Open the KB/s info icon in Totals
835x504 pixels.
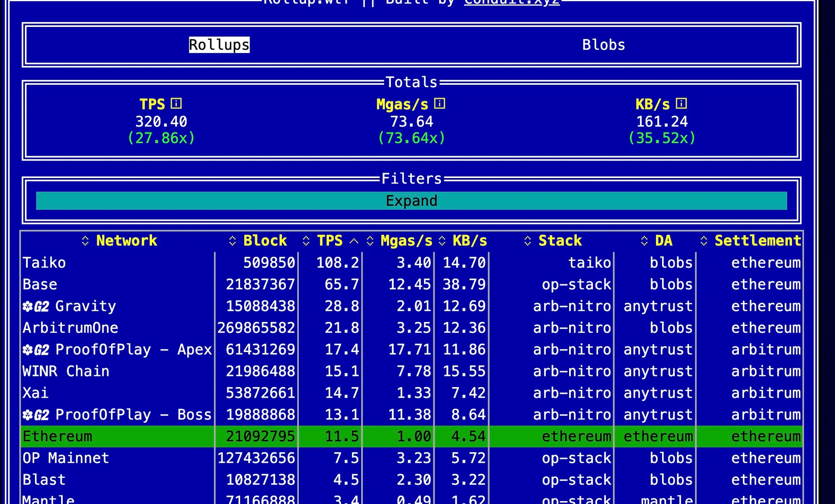[681, 103]
